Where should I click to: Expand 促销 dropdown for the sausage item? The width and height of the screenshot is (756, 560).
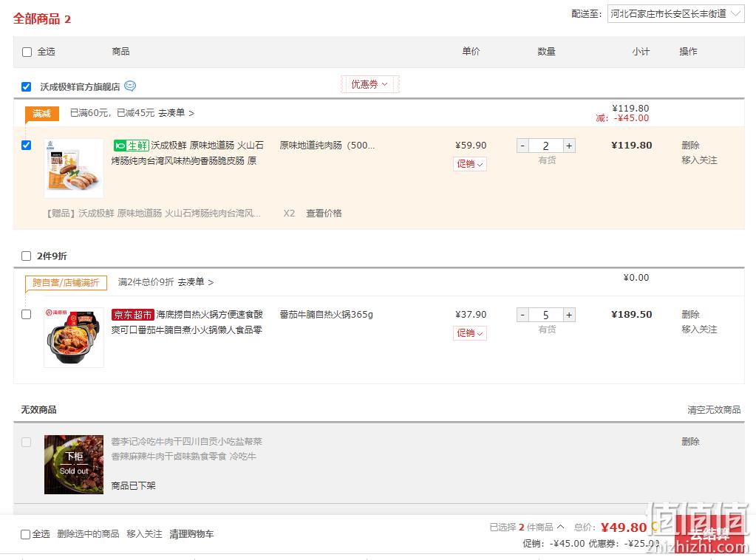(x=469, y=164)
